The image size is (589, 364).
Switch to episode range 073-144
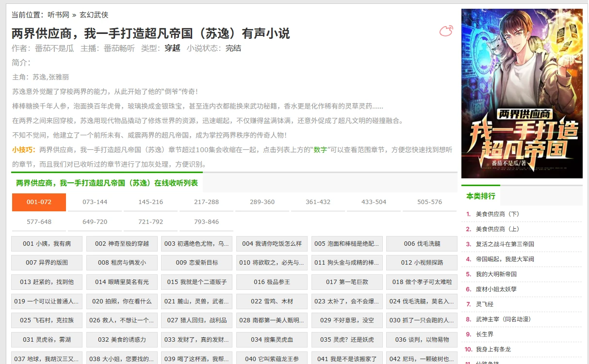95,202
